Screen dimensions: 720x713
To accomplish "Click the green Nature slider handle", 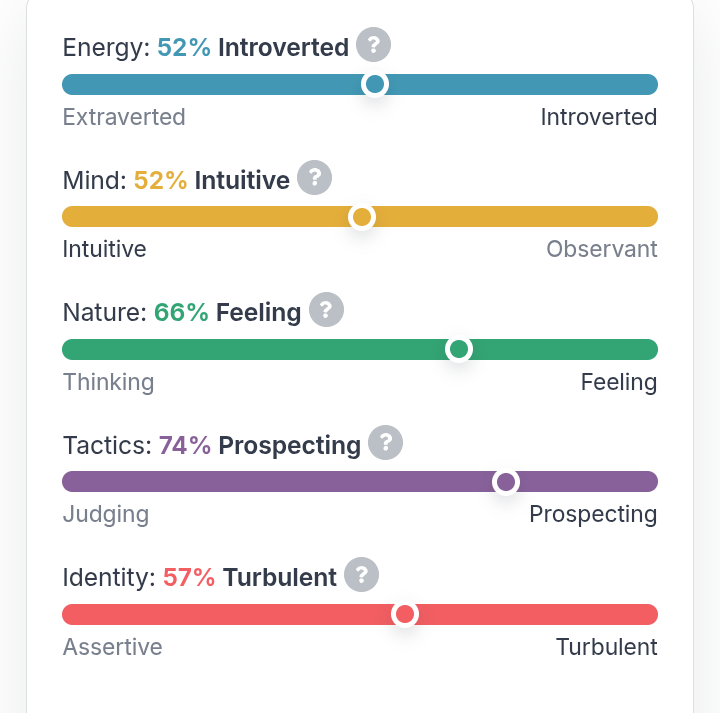I will (459, 349).
